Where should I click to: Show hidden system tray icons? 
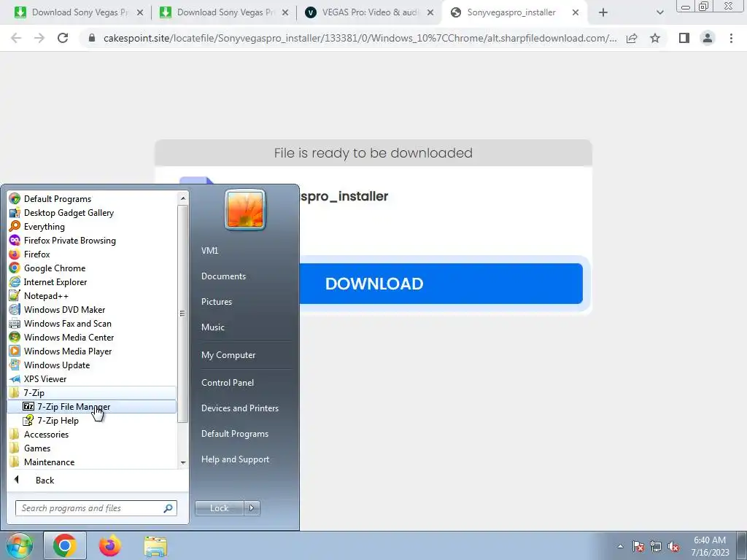[x=620, y=546]
